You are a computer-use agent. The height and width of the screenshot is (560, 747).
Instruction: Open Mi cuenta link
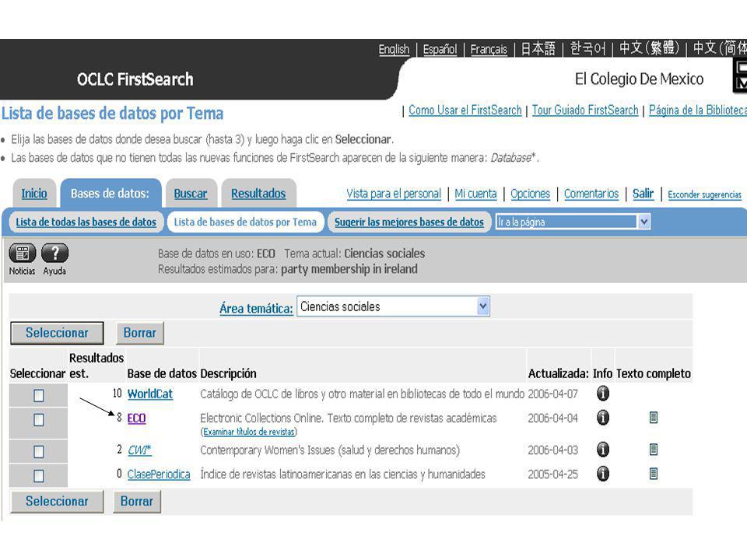click(475, 194)
